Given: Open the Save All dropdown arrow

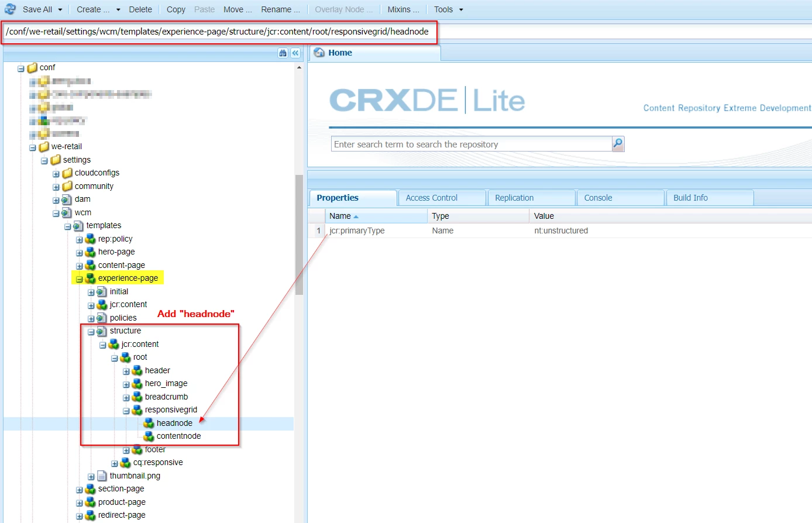Looking at the screenshot, I should (x=60, y=10).
